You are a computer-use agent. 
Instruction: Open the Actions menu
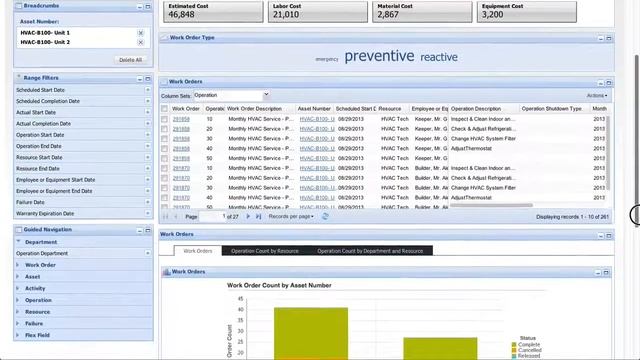point(597,96)
